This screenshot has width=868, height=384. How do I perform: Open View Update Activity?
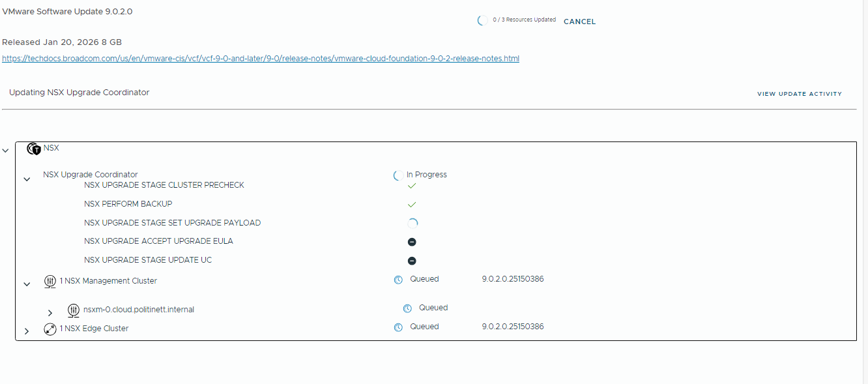click(800, 94)
